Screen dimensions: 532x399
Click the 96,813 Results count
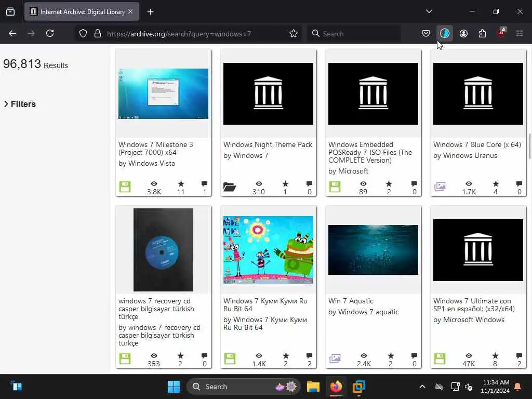click(36, 64)
